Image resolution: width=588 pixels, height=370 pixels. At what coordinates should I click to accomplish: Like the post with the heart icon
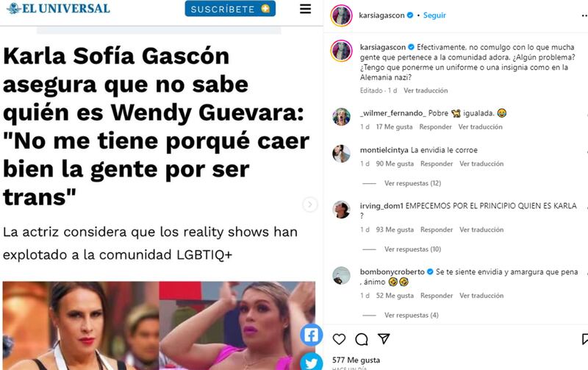point(339,339)
